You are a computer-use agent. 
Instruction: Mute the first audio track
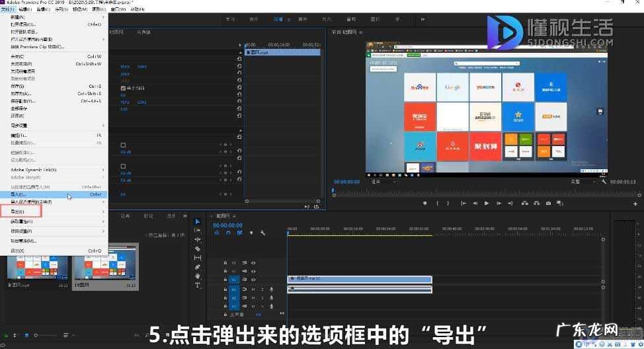point(253,290)
